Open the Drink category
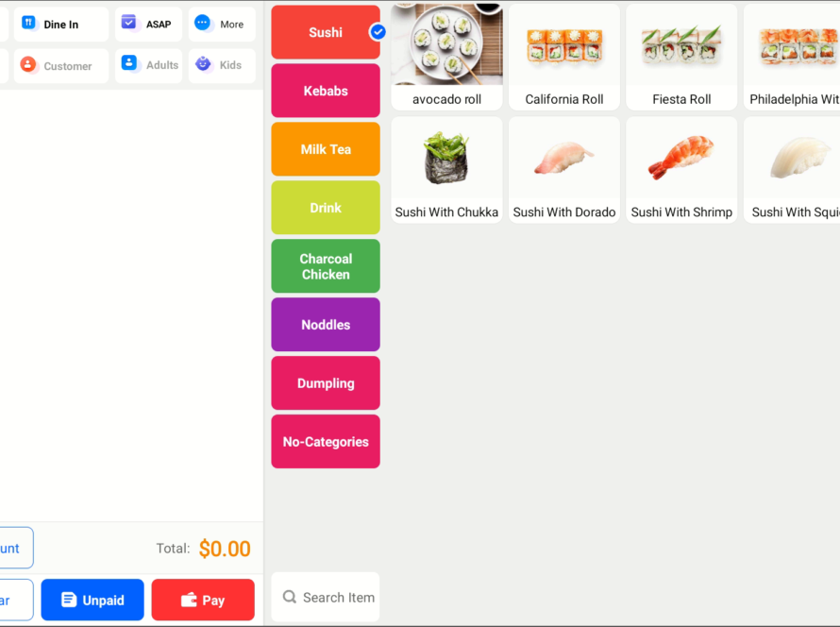 coord(326,208)
